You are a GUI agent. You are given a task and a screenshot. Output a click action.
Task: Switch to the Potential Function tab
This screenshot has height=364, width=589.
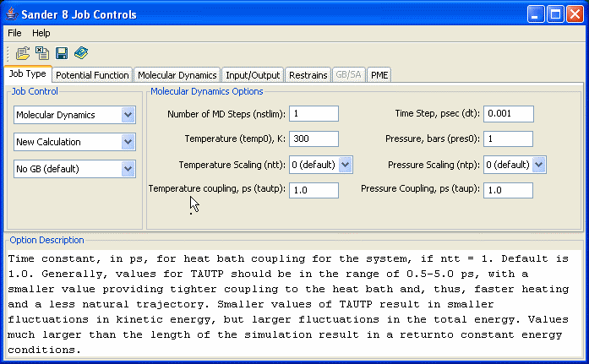pos(92,75)
